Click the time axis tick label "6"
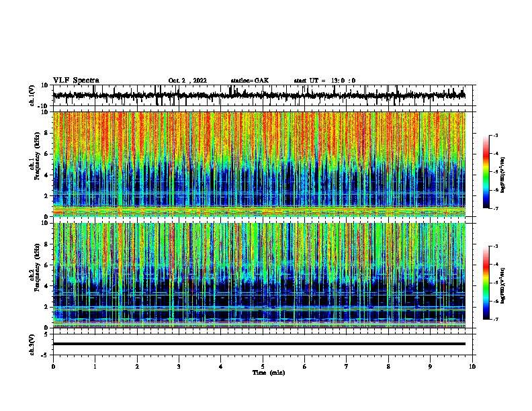This screenshot has height=411, width=532. point(305,367)
